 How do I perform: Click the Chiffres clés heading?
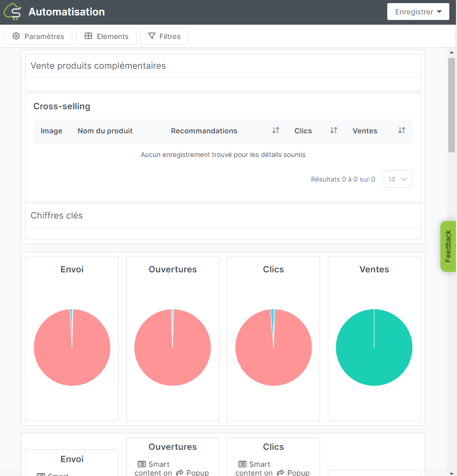(56, 215)
